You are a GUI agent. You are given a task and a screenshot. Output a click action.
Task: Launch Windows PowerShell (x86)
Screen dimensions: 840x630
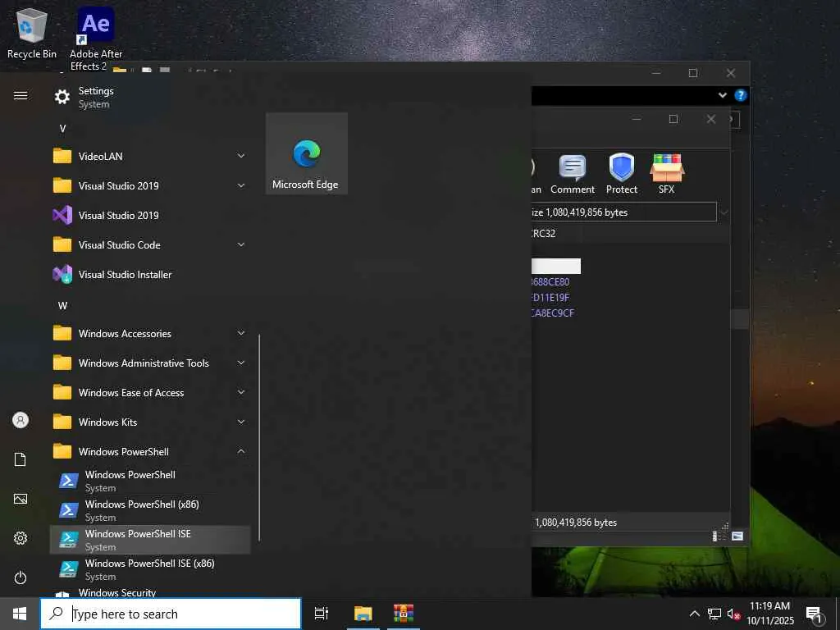pyautogui.click(x=150, y=510)
